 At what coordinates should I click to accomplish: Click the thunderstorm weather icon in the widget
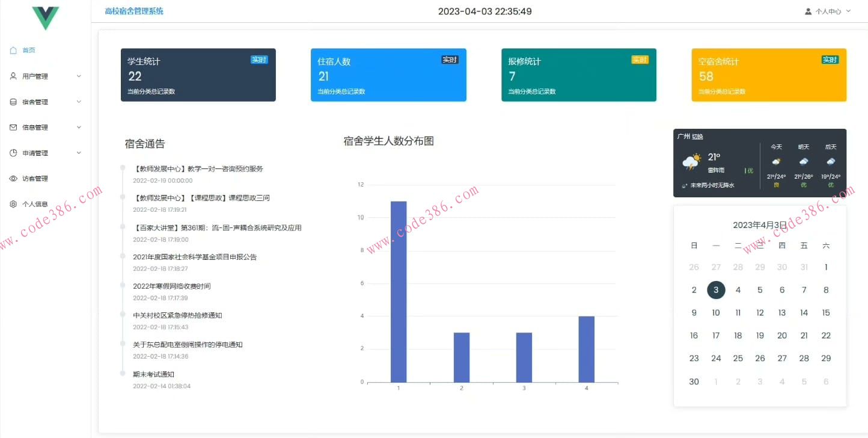click(692, 161)
